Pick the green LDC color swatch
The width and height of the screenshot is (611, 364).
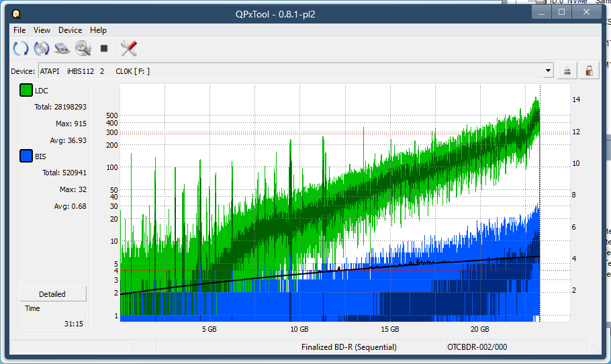[26, 90]
